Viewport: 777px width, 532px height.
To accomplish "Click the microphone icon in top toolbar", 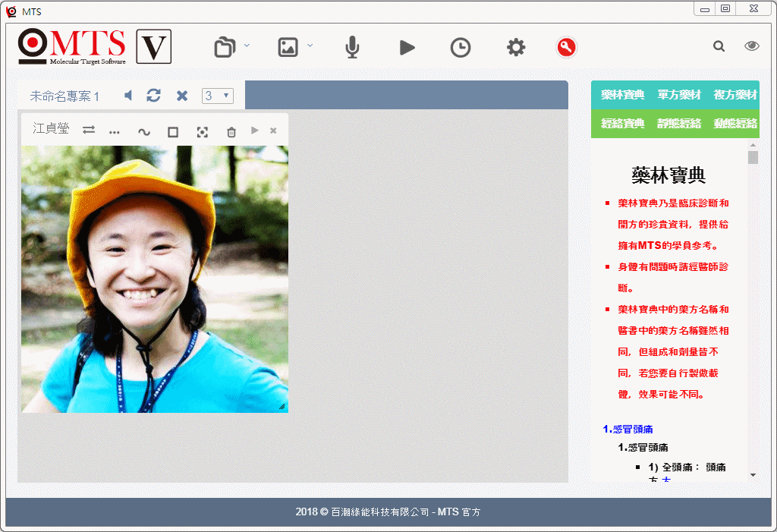I will click(x=351, y=48).
